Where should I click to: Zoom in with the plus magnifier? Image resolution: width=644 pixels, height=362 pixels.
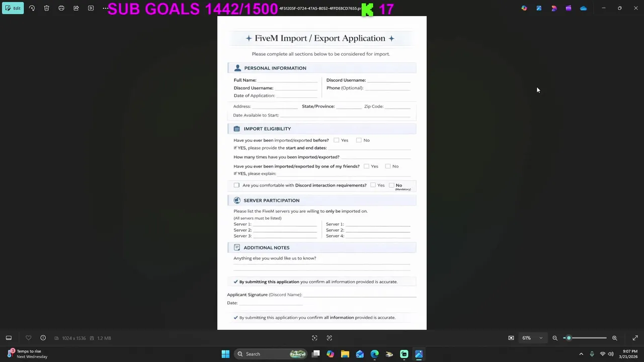[x=614, y=338]
